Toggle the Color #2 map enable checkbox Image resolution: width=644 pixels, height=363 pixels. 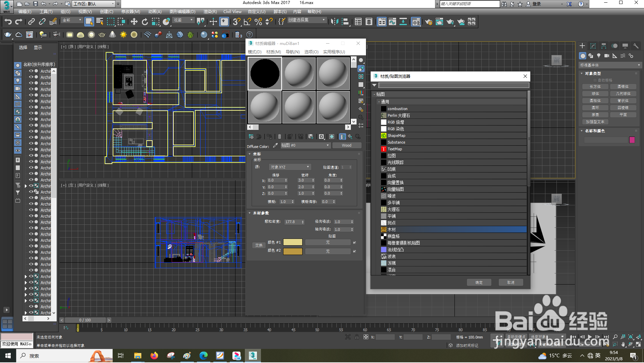tap(355, 251)
